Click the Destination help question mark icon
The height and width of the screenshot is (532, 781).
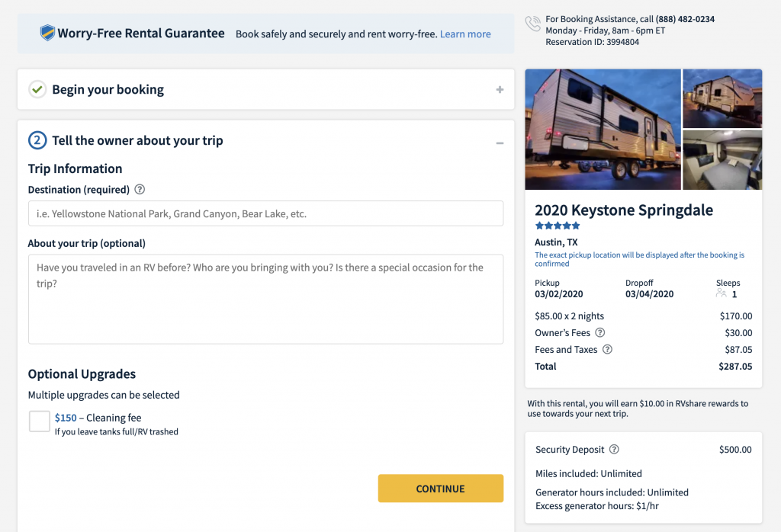pyautogui.click(x=140, y=190)
